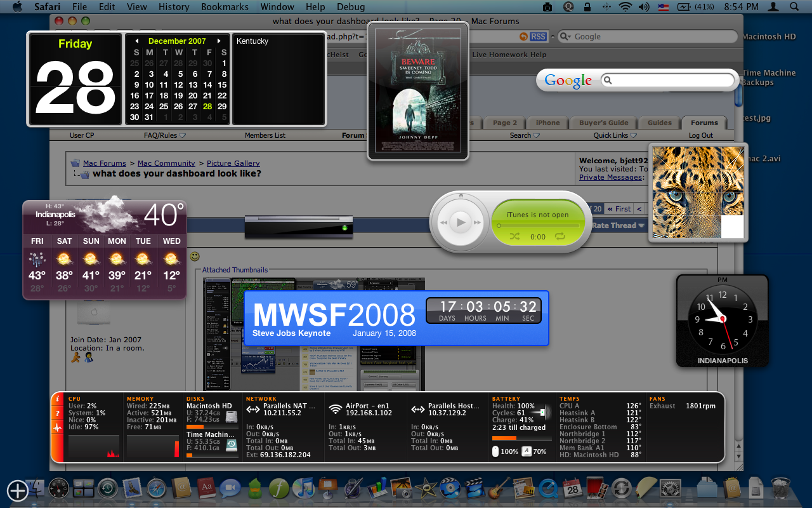Open the Sweeney Todd movie poster widget
The width and height of the screenshot is (812, 508).
418,90
